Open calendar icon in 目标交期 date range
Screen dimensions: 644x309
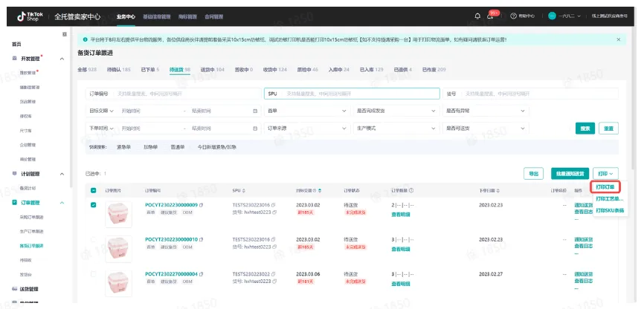pos(255,111)
